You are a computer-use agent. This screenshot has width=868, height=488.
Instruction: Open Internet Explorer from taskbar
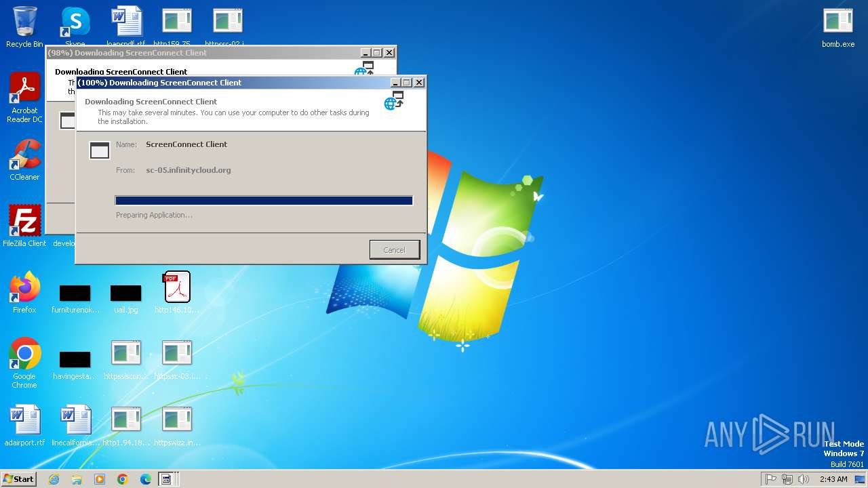(54, 479)
